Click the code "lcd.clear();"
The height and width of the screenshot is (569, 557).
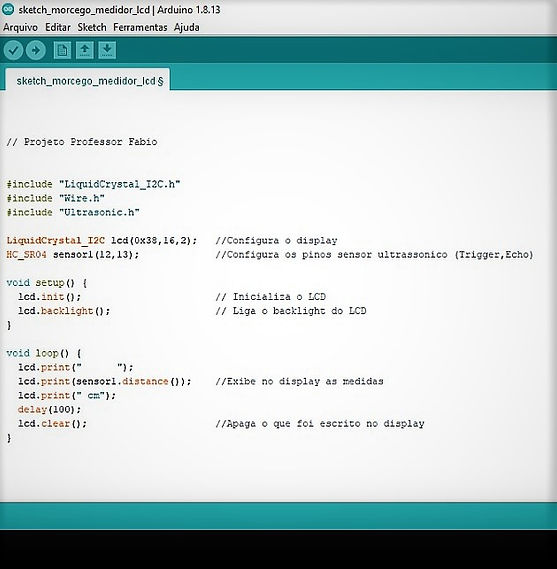pyautogui.click(x=53, y=424)
